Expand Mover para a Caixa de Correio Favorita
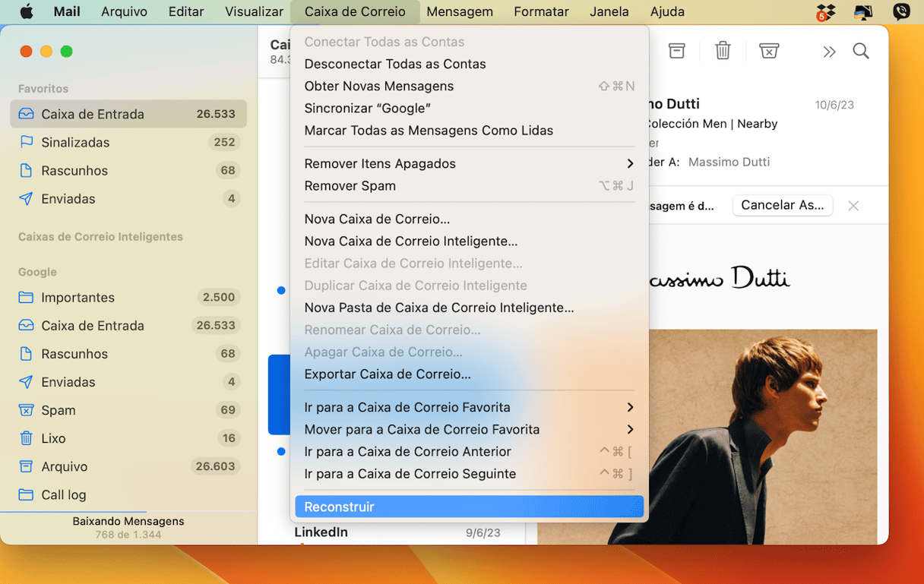 click(629, 429)
